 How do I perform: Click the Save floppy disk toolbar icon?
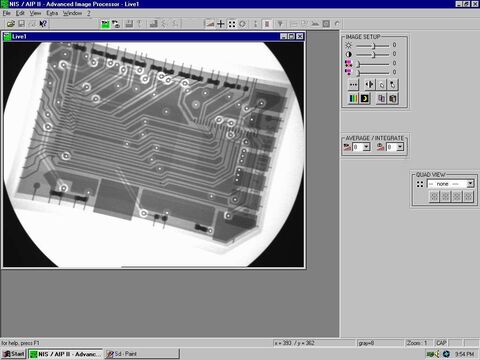(21, 24)
